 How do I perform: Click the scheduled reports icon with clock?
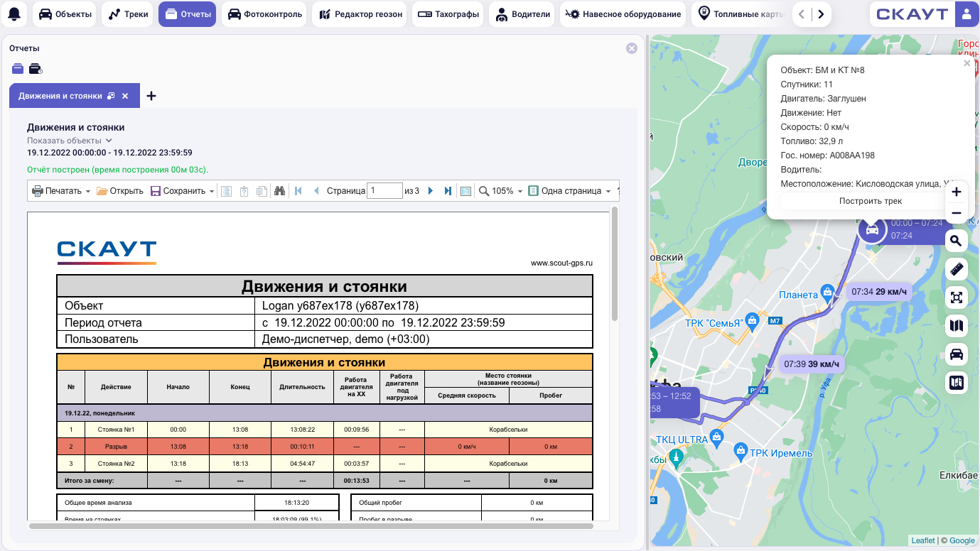coord(36,69)
